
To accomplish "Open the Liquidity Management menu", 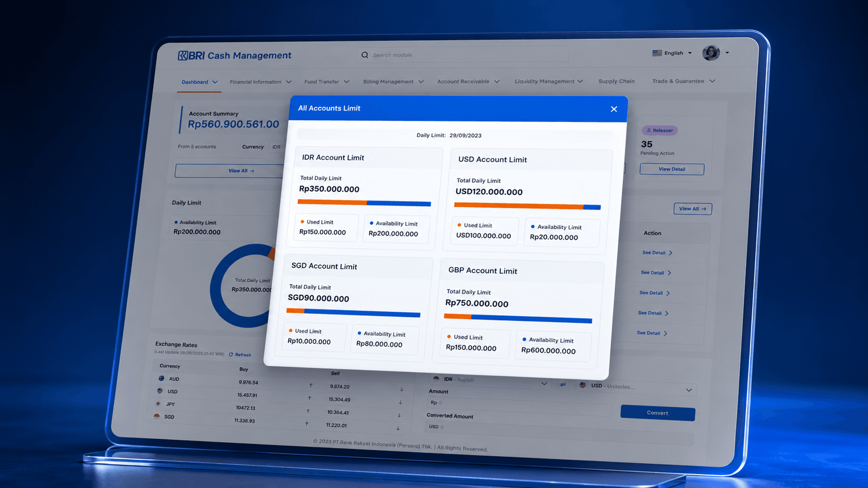I will tap(549, 81).
